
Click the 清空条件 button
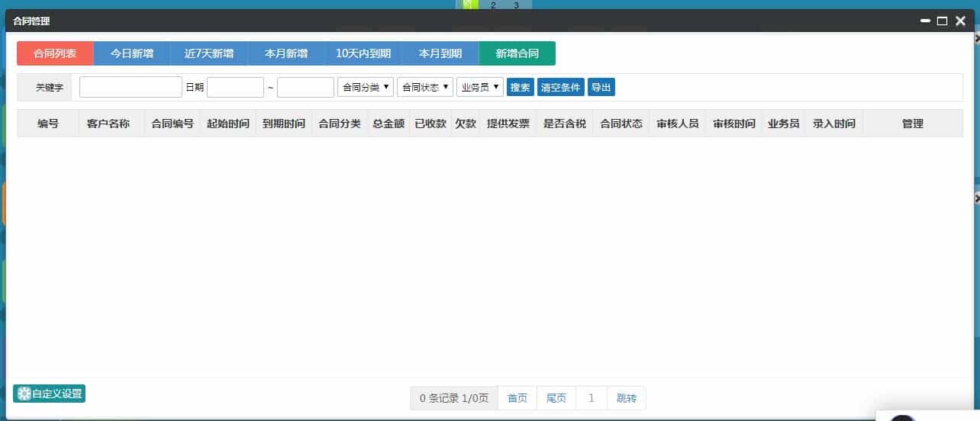pyautogui.click(x=561, y=87)
